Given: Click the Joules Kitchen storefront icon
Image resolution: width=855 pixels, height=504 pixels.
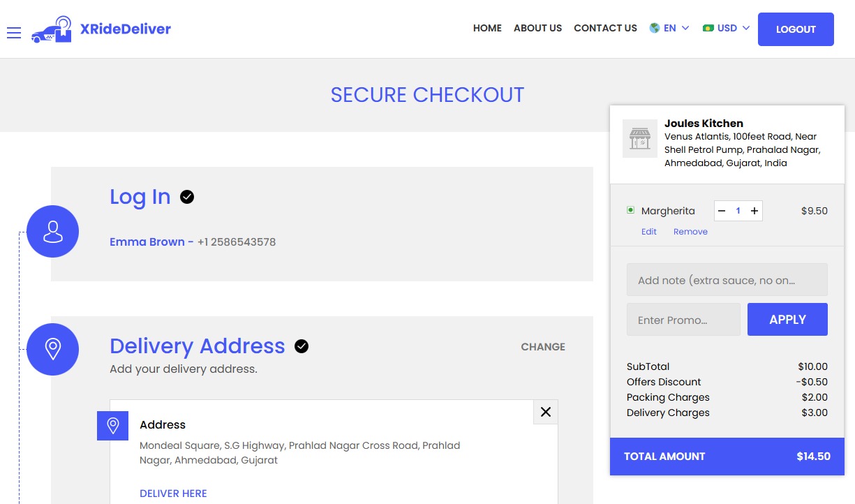Looking at the screenshot, I should click(639, 138).
